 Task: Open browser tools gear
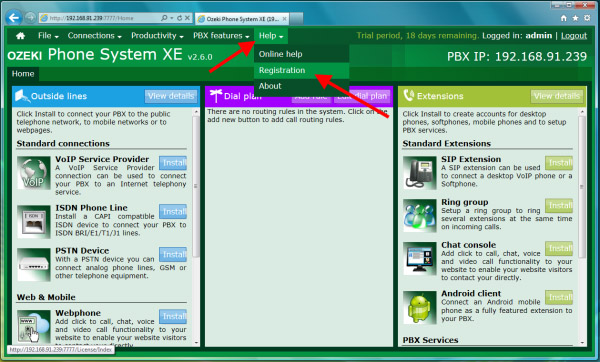tap(587, 18)
